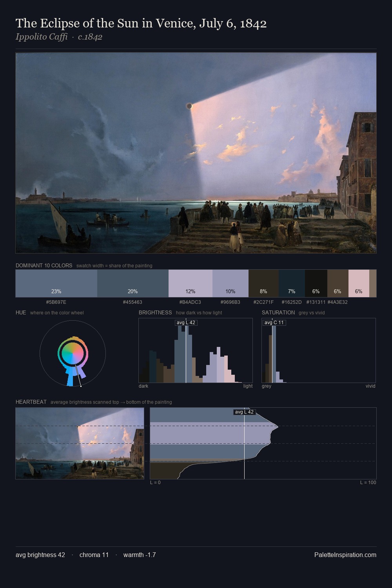Click the 'avg C 11' label
This screenshot has height=588, width=392.
[274, 323]
